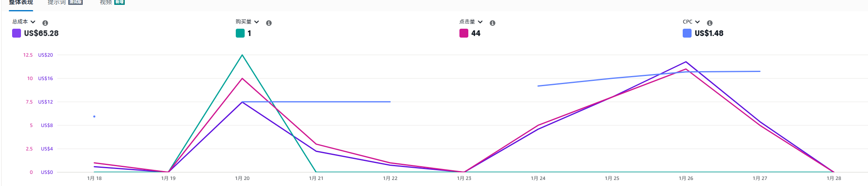Click the 1月 26 purple line peak

click(686, 62)
